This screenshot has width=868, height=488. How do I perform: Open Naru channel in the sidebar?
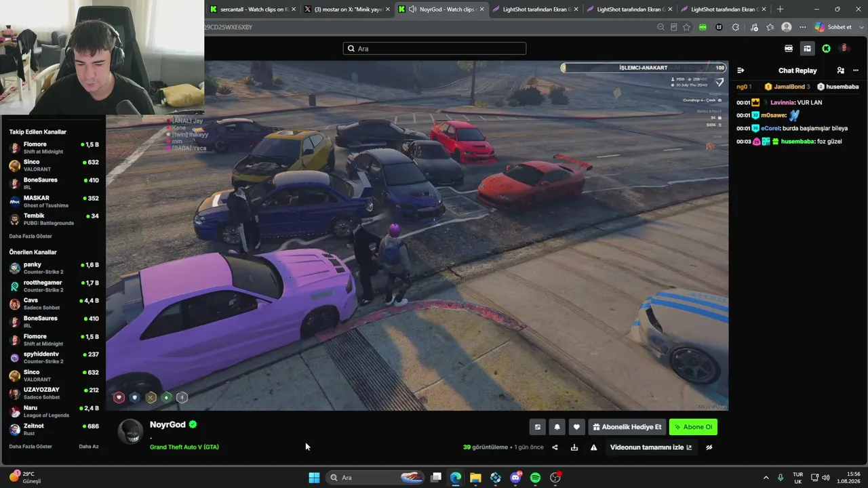tap(54, 411)
